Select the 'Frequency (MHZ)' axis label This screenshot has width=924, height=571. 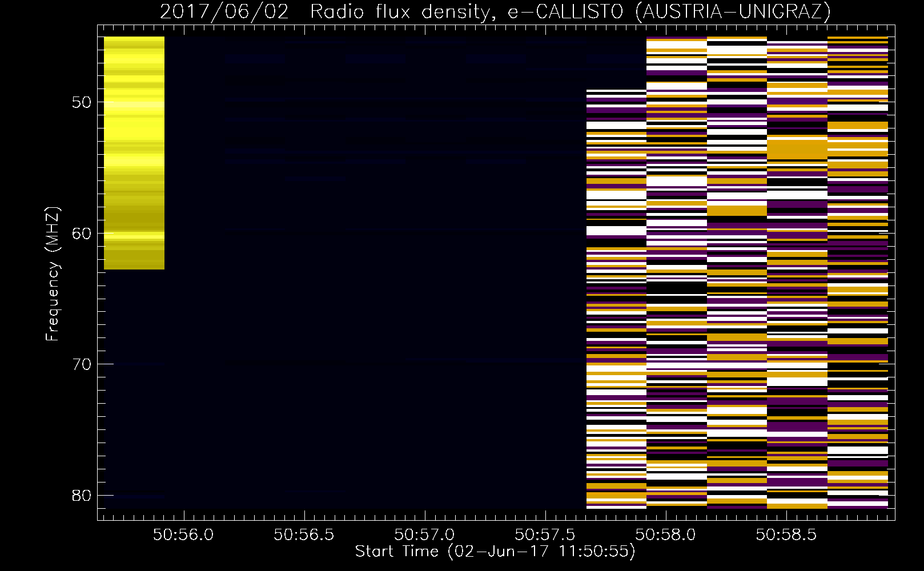[53, 274]
